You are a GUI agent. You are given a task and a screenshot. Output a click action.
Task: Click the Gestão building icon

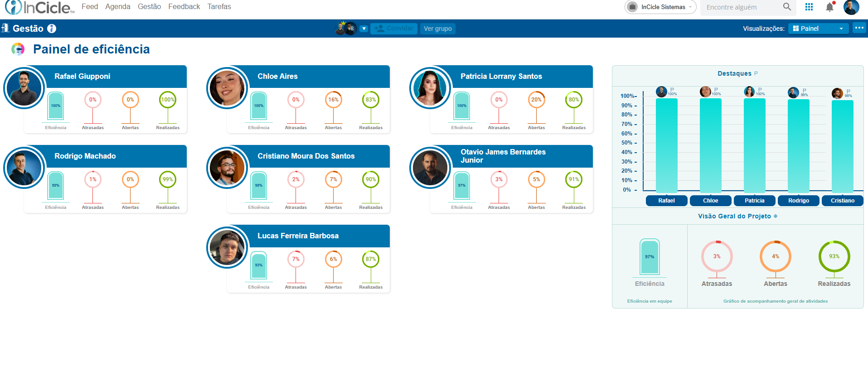(x=5, y=28)
